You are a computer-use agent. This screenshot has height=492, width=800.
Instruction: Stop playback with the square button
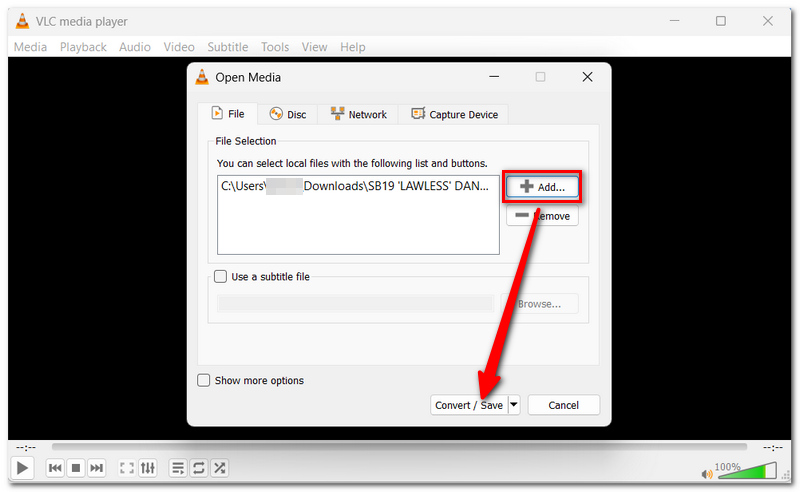click(x=76, y=468)
